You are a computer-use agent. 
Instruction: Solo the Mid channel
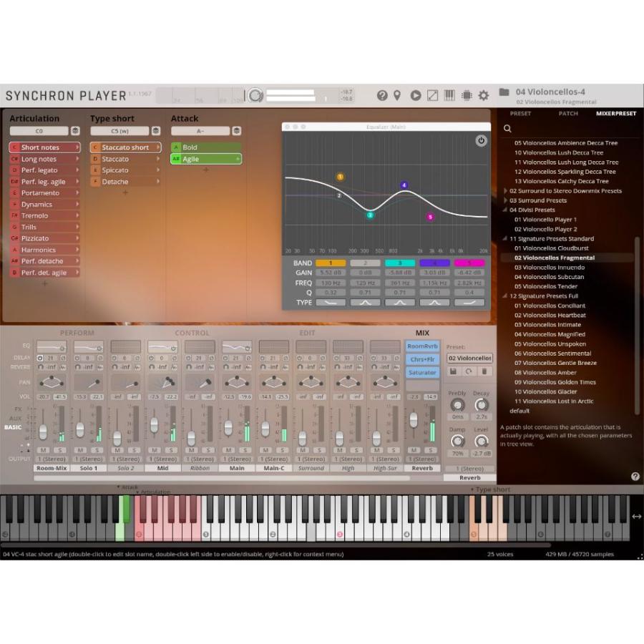[x=171, y=450]
